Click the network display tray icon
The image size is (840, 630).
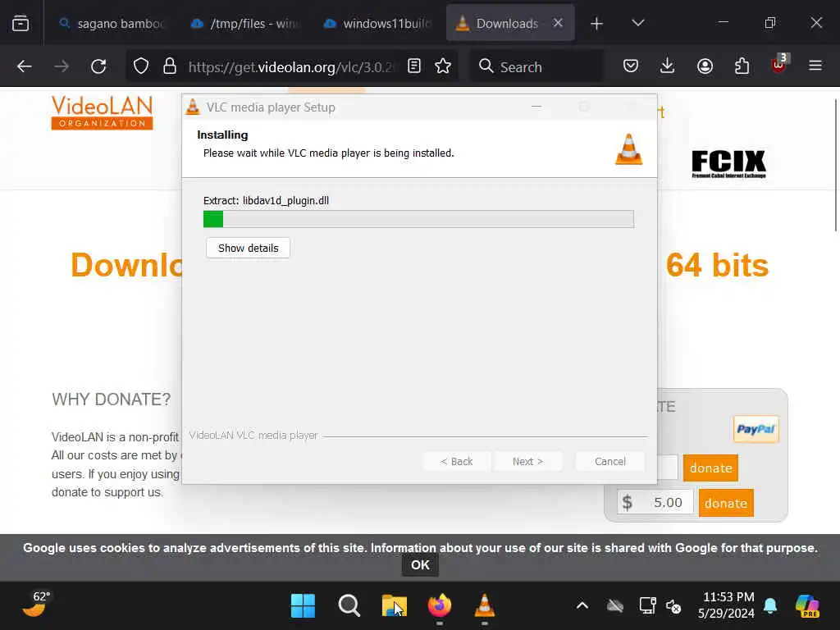[x=647, y=606]
